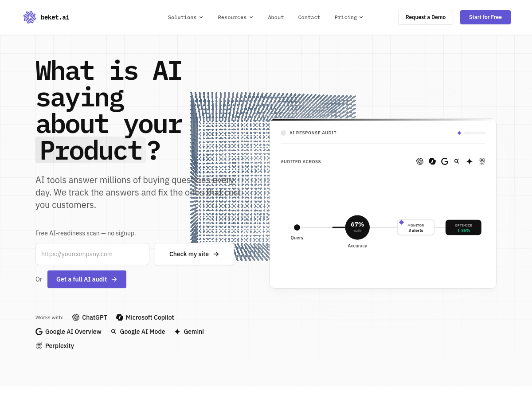
Task: Click the 67% audit accuracy circle
Action: [357, 227]
